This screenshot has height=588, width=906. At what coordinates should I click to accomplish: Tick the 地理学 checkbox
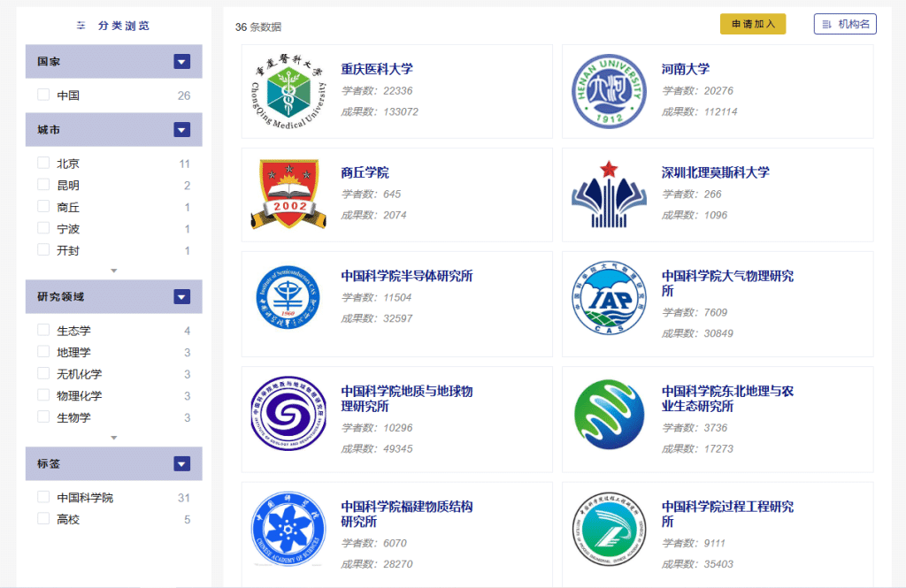click(43, 352)
